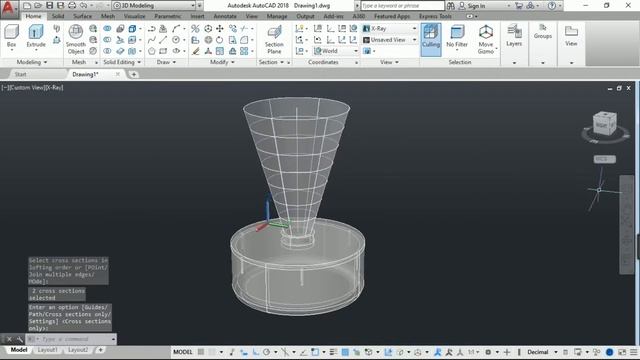This screenshot has height=360, width=640.
Task: Add a new layout tab
Action: [100, 350]
